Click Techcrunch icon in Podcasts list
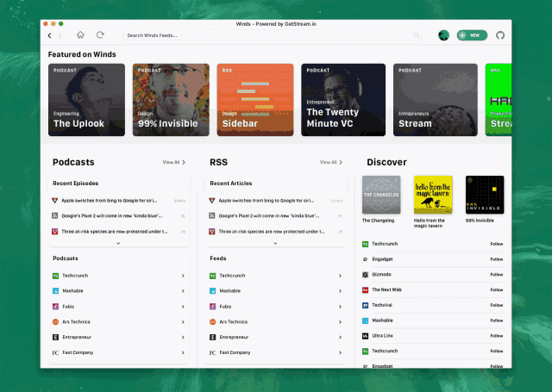 (55, 276)
